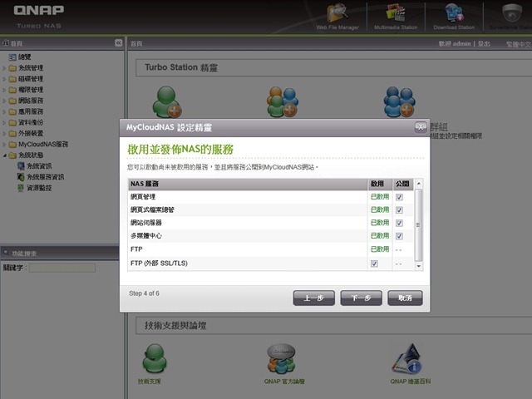Click the service list scrollbar thumb
Viewport: 532px width, 399px height.
click(418, 224)
